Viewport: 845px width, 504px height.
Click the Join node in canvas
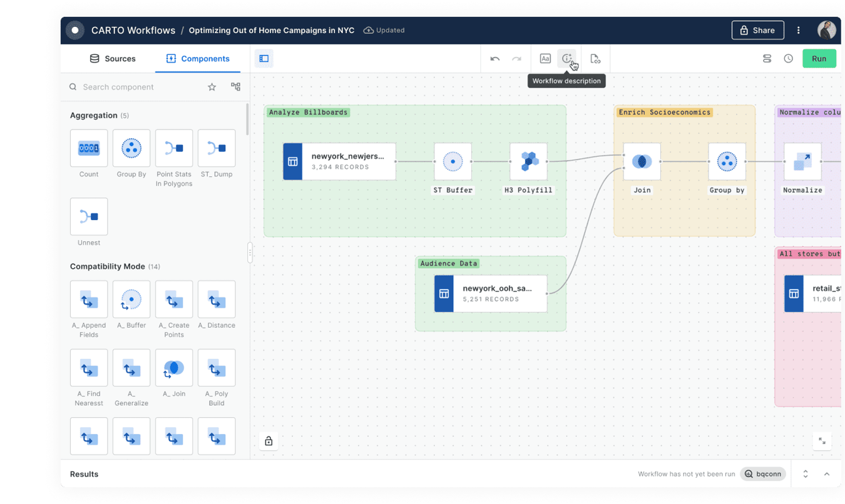(642, 161)
